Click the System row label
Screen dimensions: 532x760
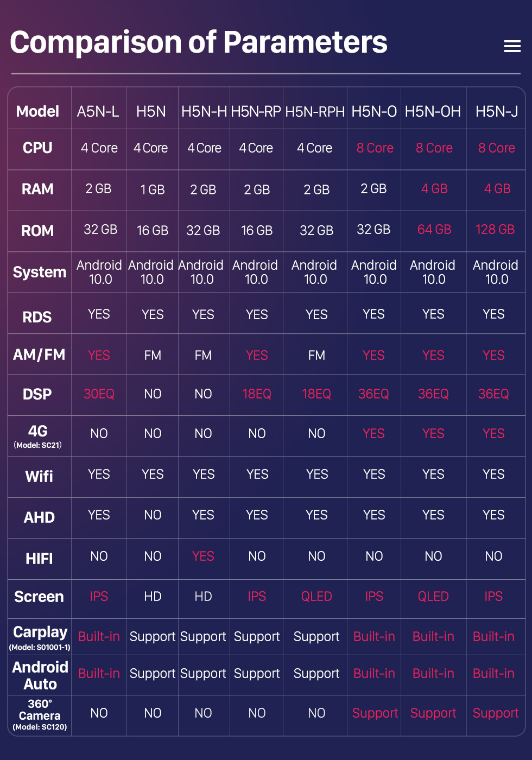(40, 272)
